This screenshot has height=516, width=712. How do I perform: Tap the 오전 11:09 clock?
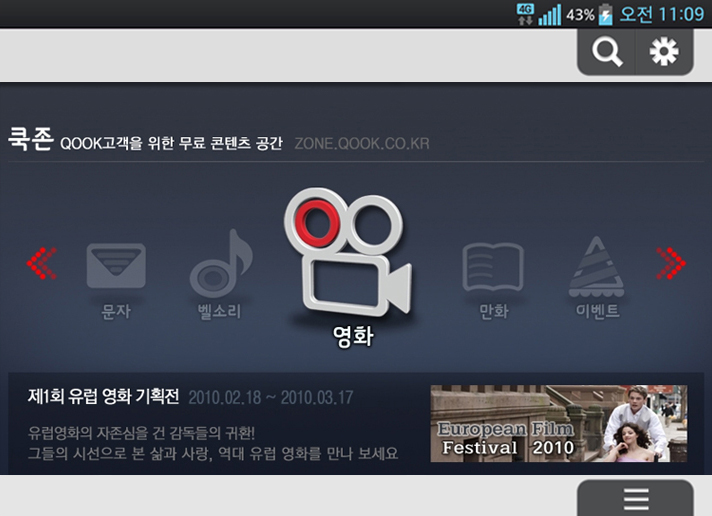pos(663,14)
